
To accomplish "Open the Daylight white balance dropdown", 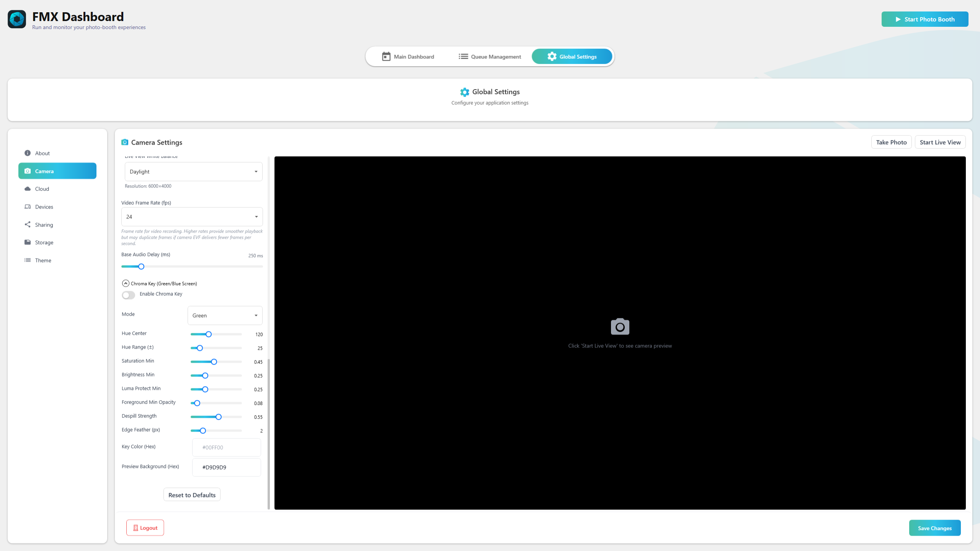I will click(x=193, y=172).
